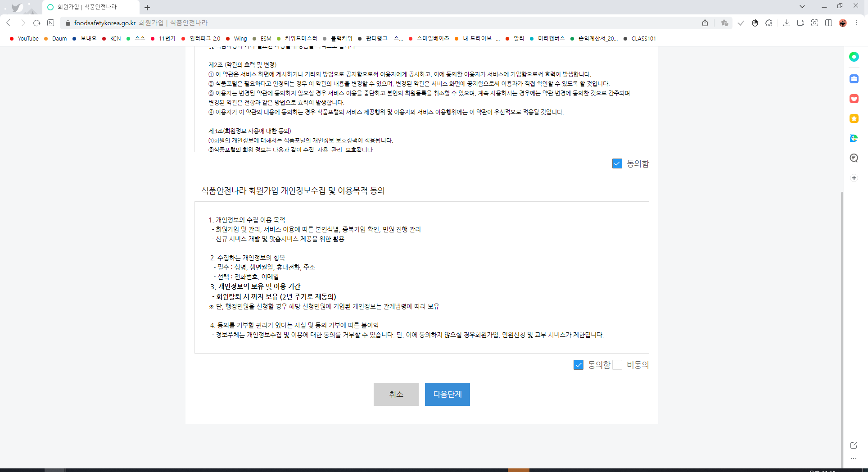Click the green circle sidebar icon
This screenshot has width=868, height=472.
click(x=854, y=57)
